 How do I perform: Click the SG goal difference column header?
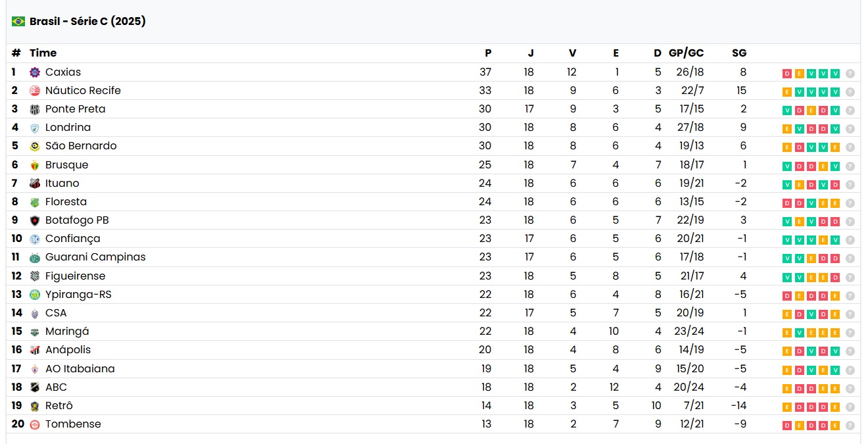pos(739,53)
